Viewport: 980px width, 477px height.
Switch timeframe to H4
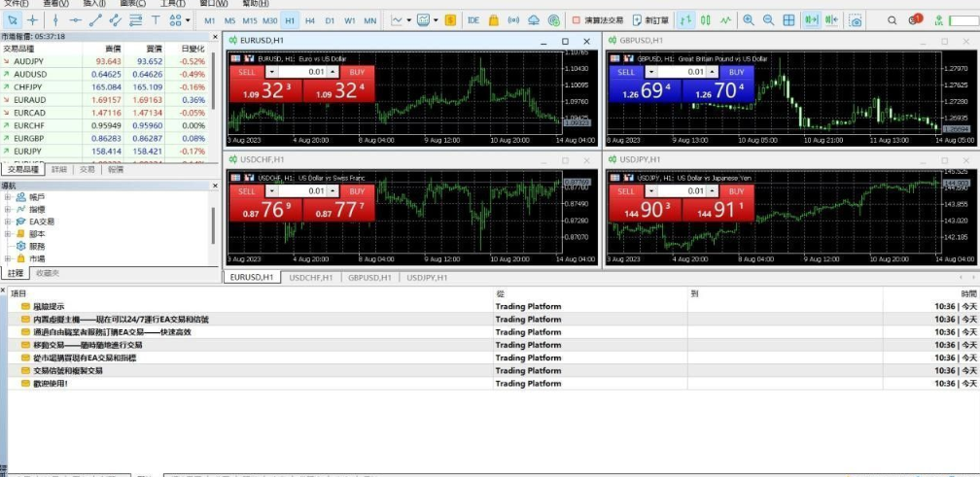[x=309, y=19]
